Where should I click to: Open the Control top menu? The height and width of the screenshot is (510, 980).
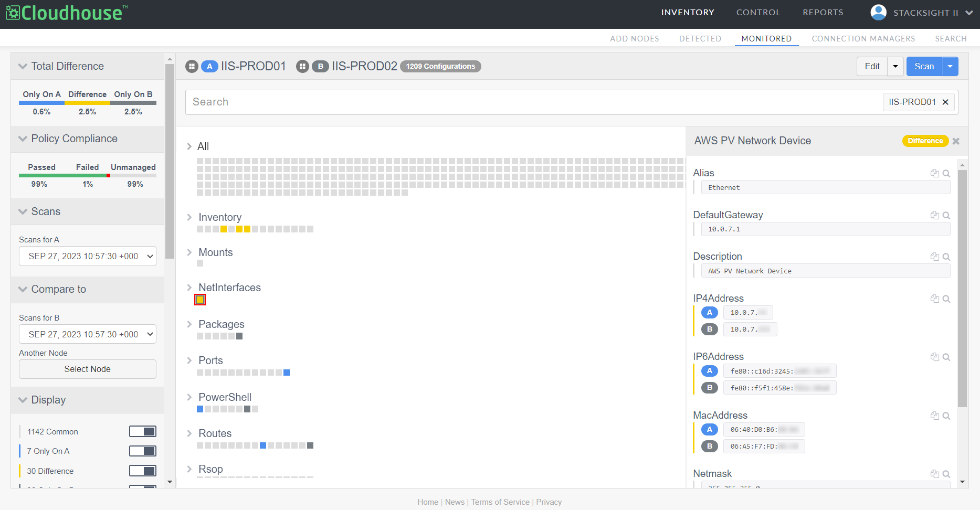758,13
